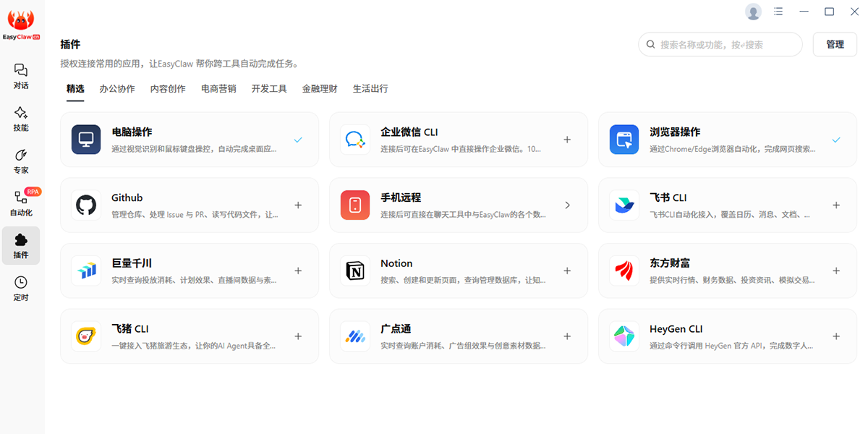
Task: Add the Github plugin with plus
Action: [x=298, y=205]
